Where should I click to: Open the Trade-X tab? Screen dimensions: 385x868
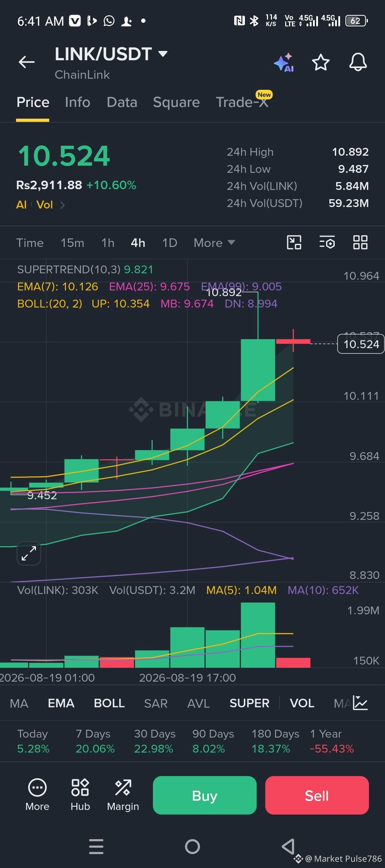click(x=242, y=102)
